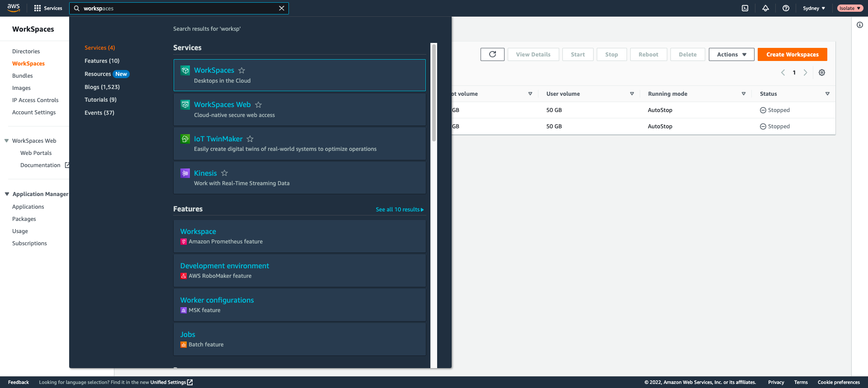Open the CloudShell terminal icon

click(745, 8)
